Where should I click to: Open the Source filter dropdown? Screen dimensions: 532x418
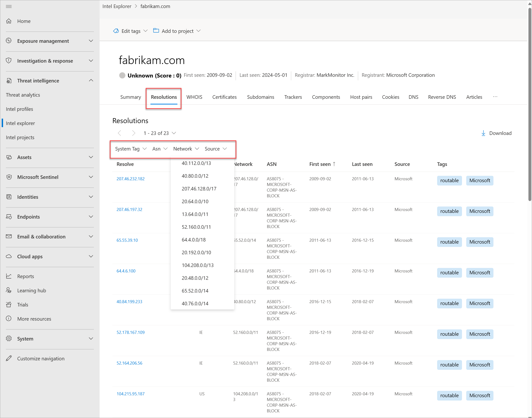pyautogui.click(x=216, y=149)
